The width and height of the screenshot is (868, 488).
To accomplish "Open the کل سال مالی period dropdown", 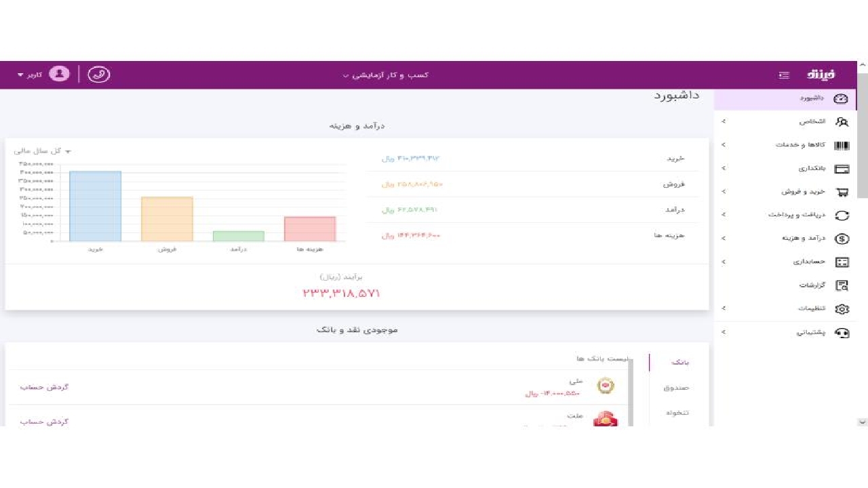I will point(42,151).
